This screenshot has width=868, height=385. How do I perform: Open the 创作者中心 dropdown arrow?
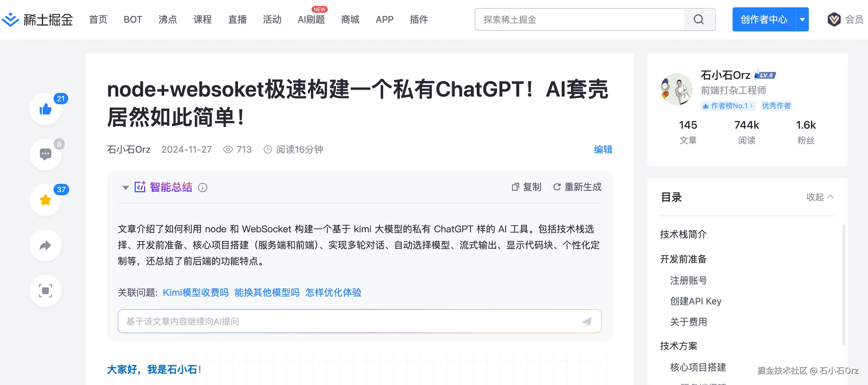coord(802,19)
